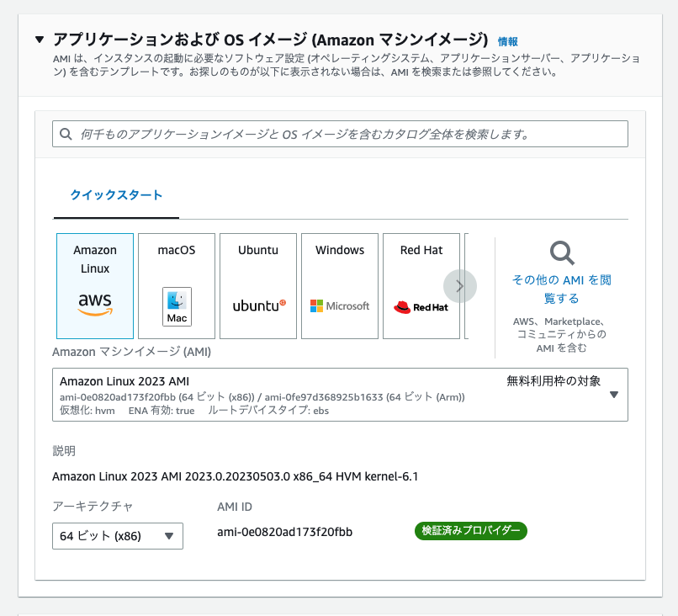Image resolution: width=678 pixels, height=616 pixels.
Task: Click the aws logo in the Amazon Linux card
Action: pyautogui.click(x=95, y=305)
